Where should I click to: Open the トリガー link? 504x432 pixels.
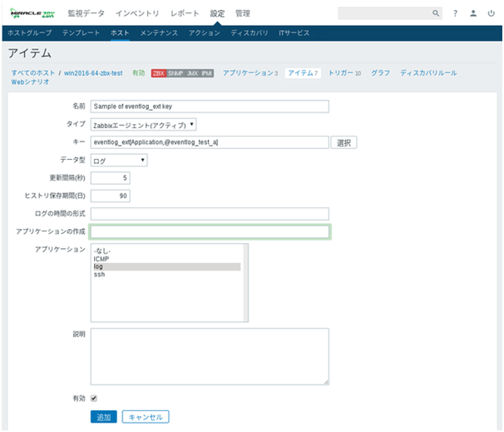[x=344, y=73]
